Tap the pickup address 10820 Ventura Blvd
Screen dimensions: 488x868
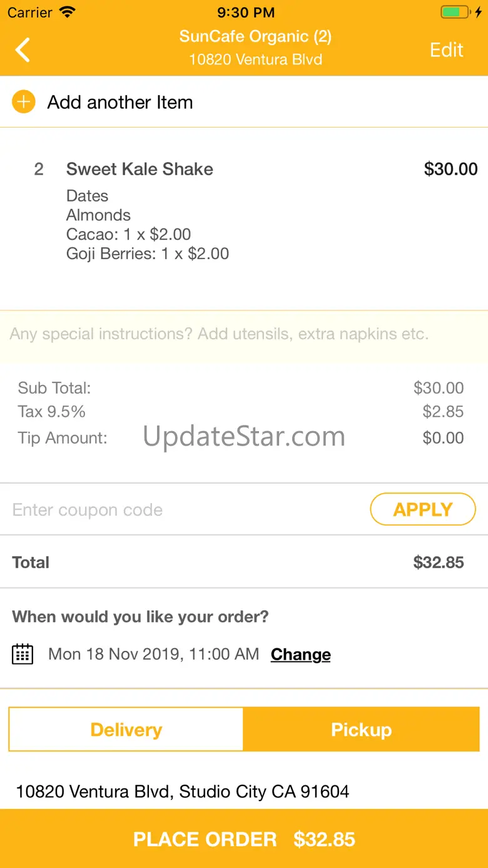(x=182, y=792)
